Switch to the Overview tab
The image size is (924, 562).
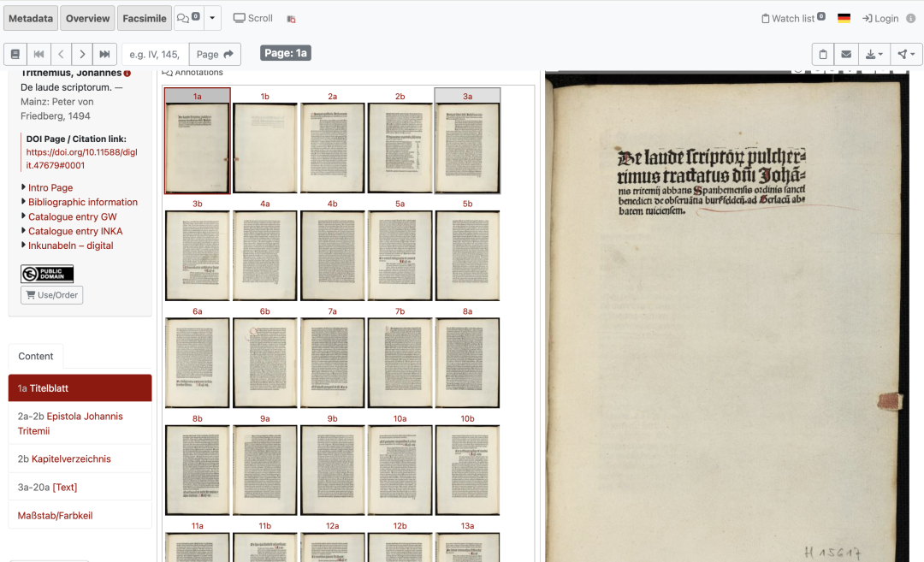pos(87,18)
